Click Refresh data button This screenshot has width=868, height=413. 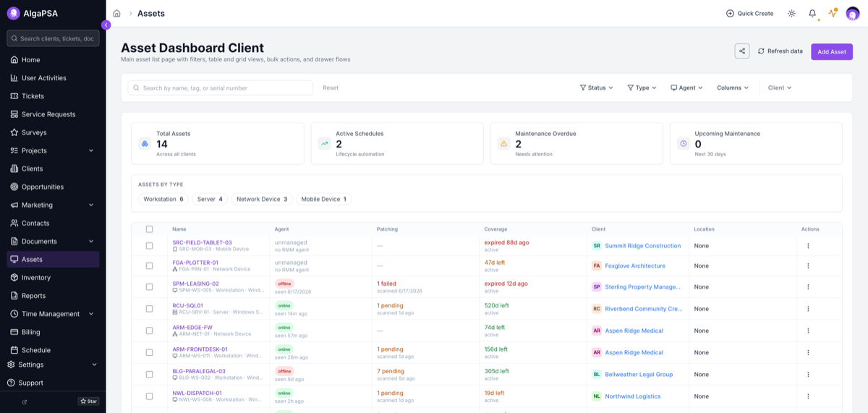click(x=780, y=51)
